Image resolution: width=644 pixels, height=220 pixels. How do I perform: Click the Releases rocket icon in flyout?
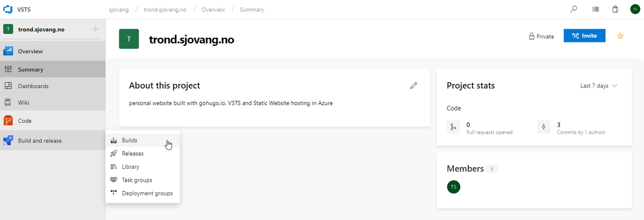(x=113, y=154)
